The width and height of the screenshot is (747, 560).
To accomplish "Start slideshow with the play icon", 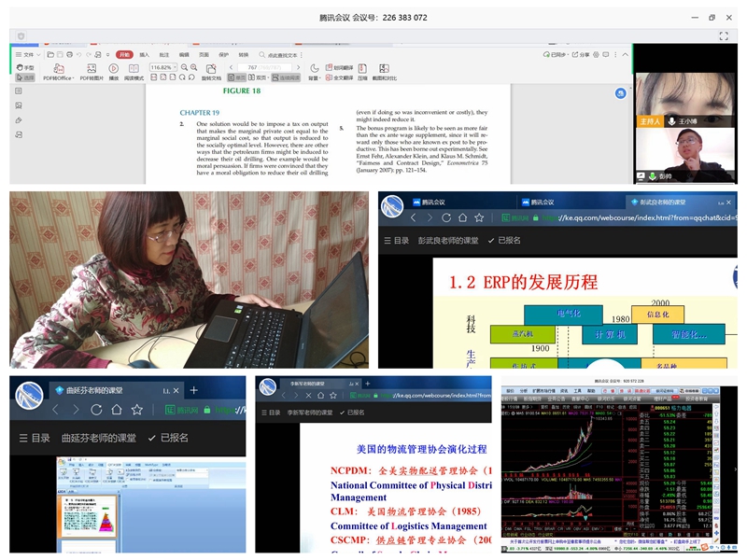I will (x=114, y=68).
